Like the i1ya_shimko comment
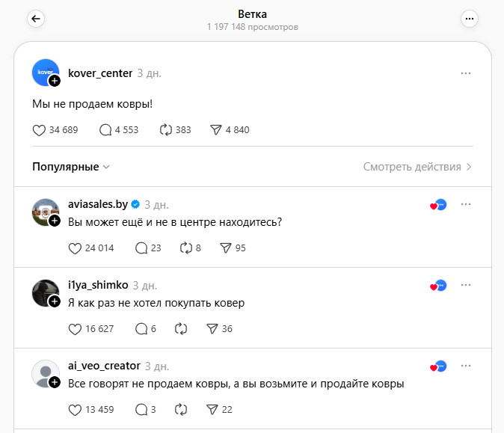This screenshot has width=504, height=433. pyautogui.click(x=74, y=329)
